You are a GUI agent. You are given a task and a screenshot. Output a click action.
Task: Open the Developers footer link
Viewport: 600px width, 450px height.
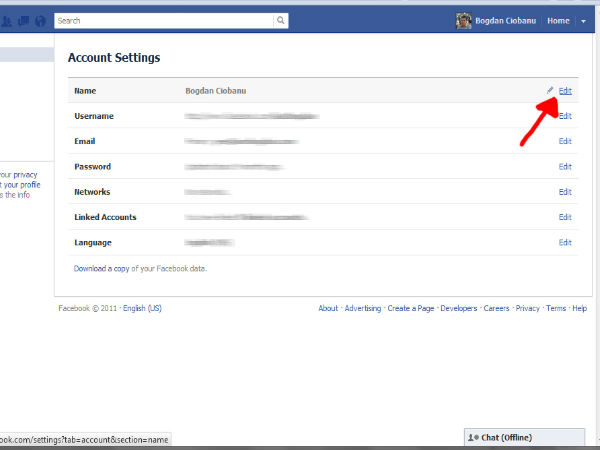pos(459,308)
